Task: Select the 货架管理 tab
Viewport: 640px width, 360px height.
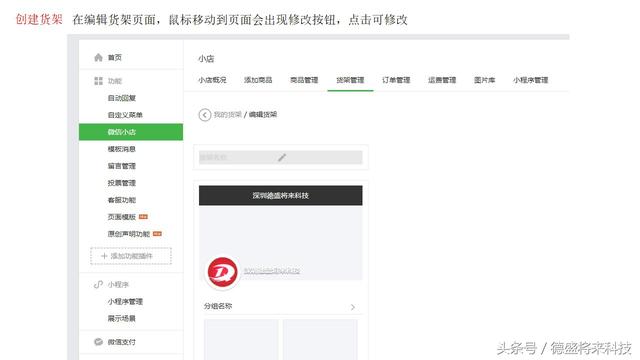Action: pyautogui.click(x=350, y=80)
